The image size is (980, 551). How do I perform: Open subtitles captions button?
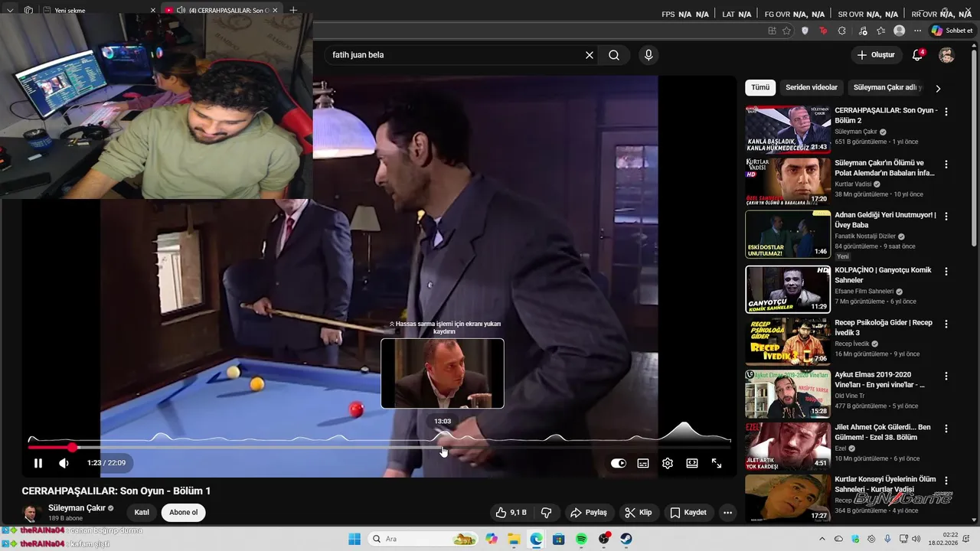coord(643,463)
